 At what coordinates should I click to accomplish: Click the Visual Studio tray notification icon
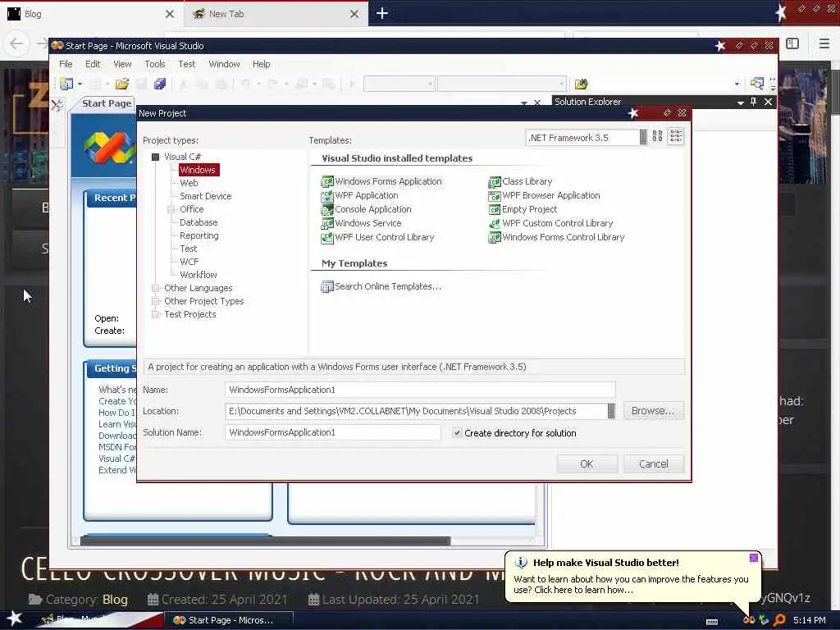coord(749,620)
